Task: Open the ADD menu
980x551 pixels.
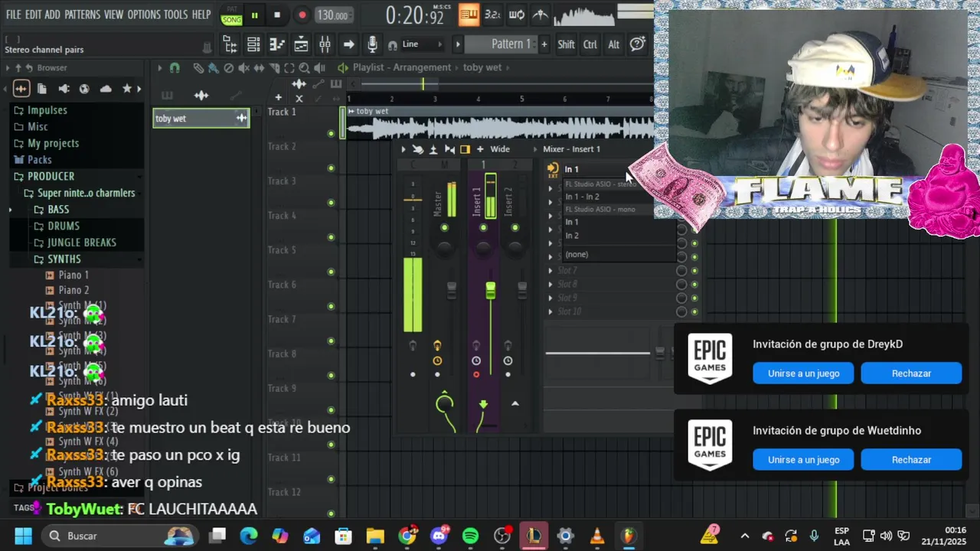Action: coord(52,15)
